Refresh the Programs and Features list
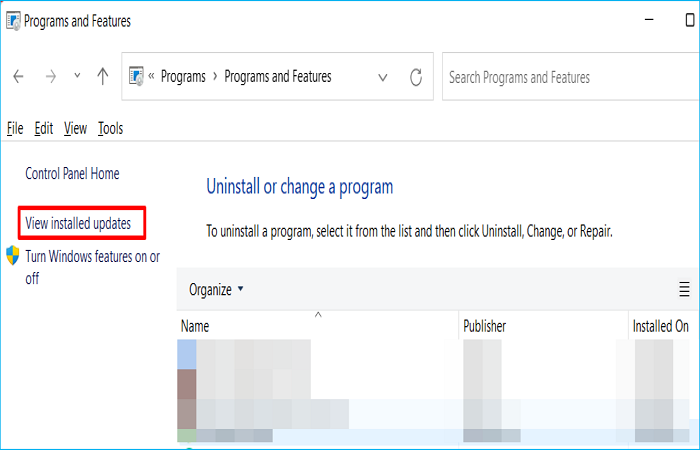 (416, 77)
